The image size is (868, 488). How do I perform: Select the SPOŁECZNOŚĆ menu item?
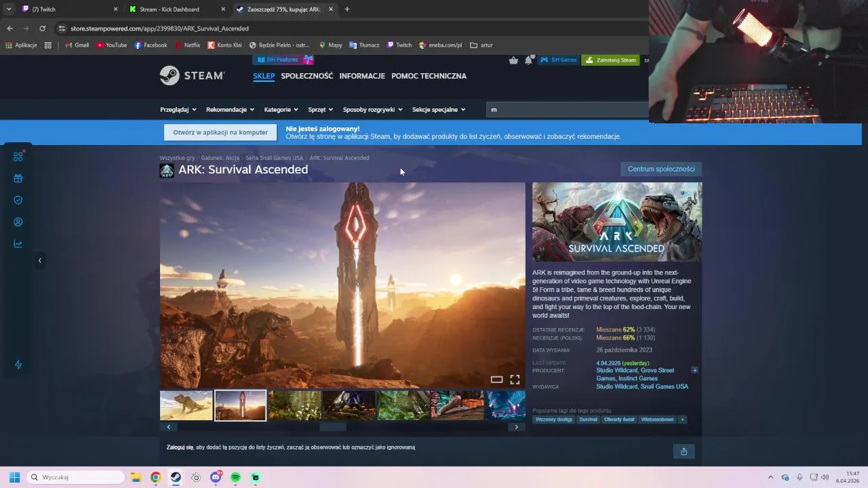pos(307,76)
